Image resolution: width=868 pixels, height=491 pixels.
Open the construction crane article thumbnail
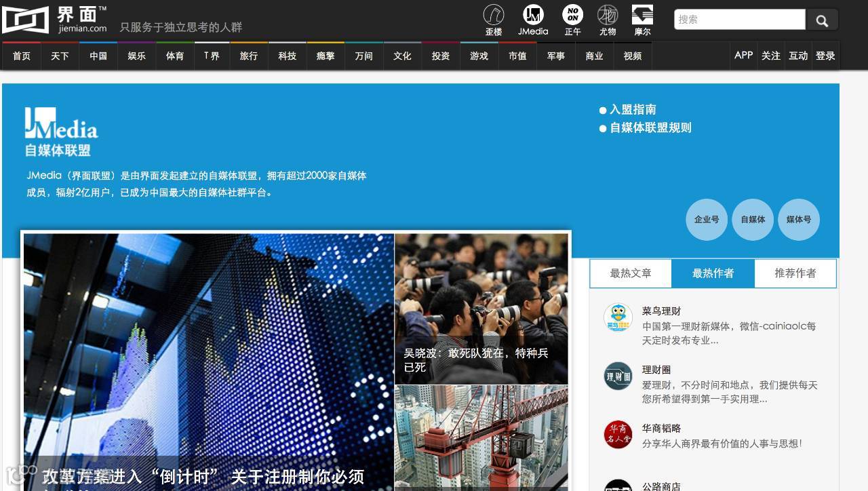pos(481,438)
